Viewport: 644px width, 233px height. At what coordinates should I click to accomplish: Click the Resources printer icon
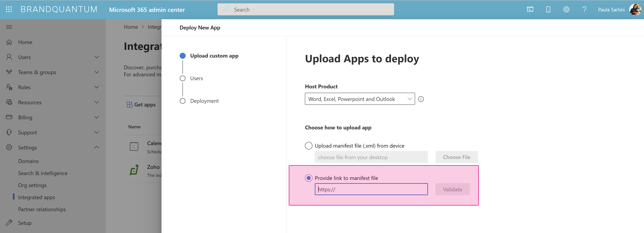coord(9,102)
